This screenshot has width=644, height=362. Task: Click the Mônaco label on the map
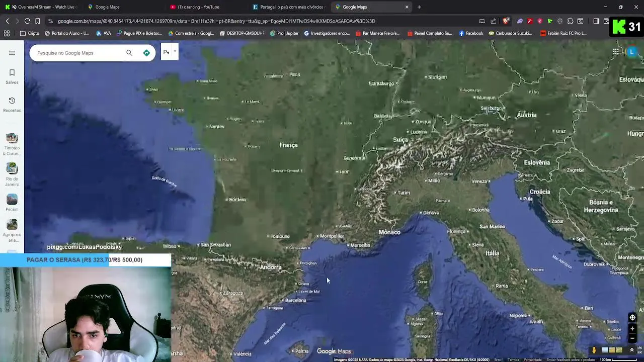389,232
